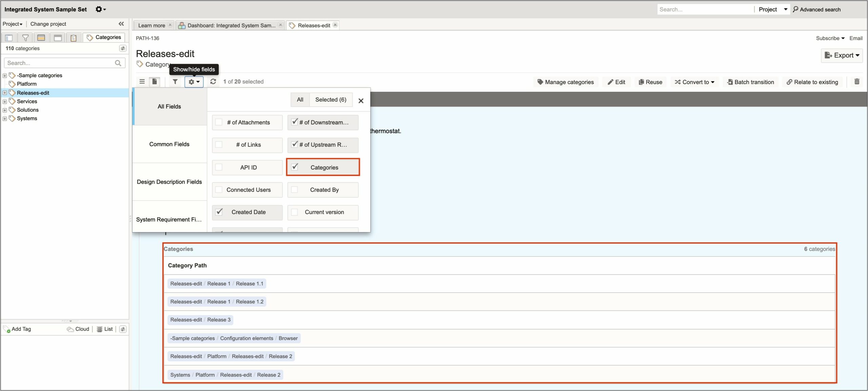Select the All tab in field picker
Viewport: 868px width, 391px height.
click(299, 100)
